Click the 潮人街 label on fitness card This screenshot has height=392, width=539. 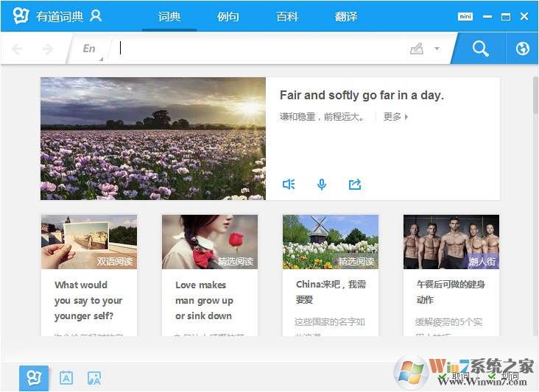click(x=482, y=262)
